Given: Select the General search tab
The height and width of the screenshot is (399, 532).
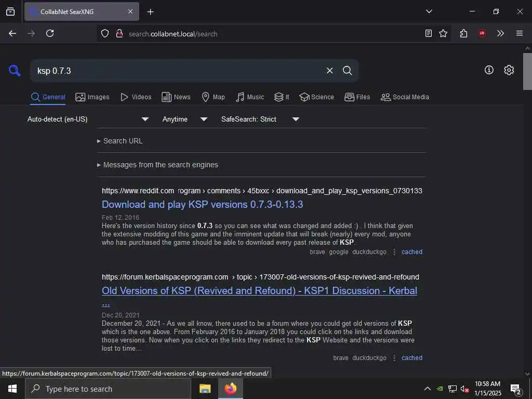Looking at the screenshot, I should pos(48,97).
